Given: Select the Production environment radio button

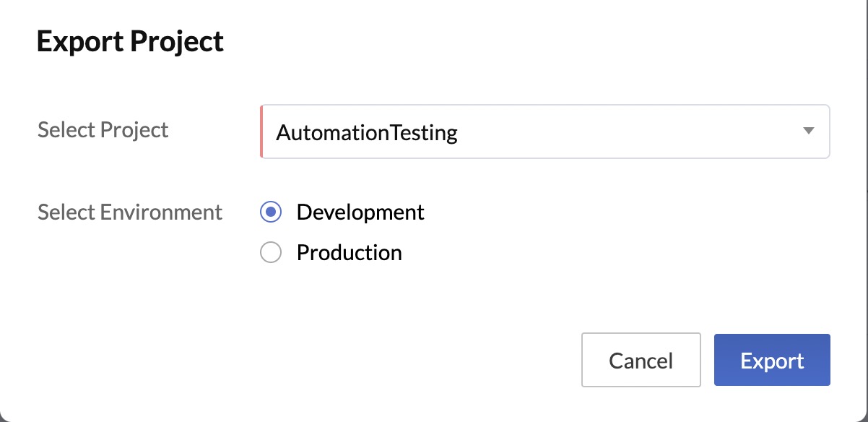Looking at the screenshot, I should tap(271, 252).
